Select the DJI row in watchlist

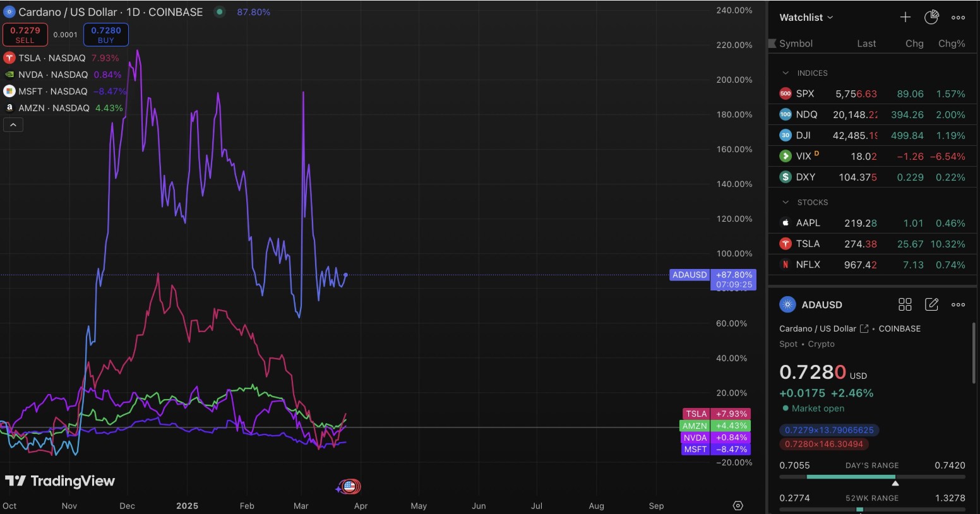coord(872,135)
